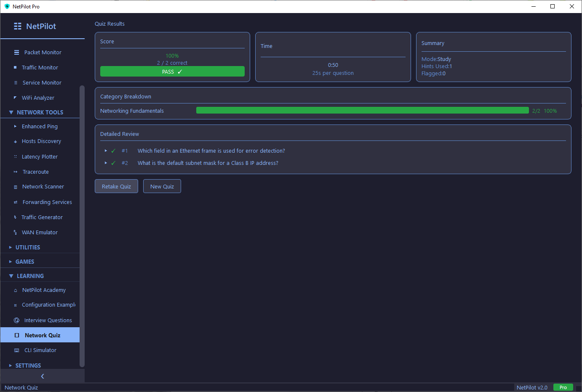582x392 pixels.
Task: Expand question #1 detailed review
Action: (106, 151)
